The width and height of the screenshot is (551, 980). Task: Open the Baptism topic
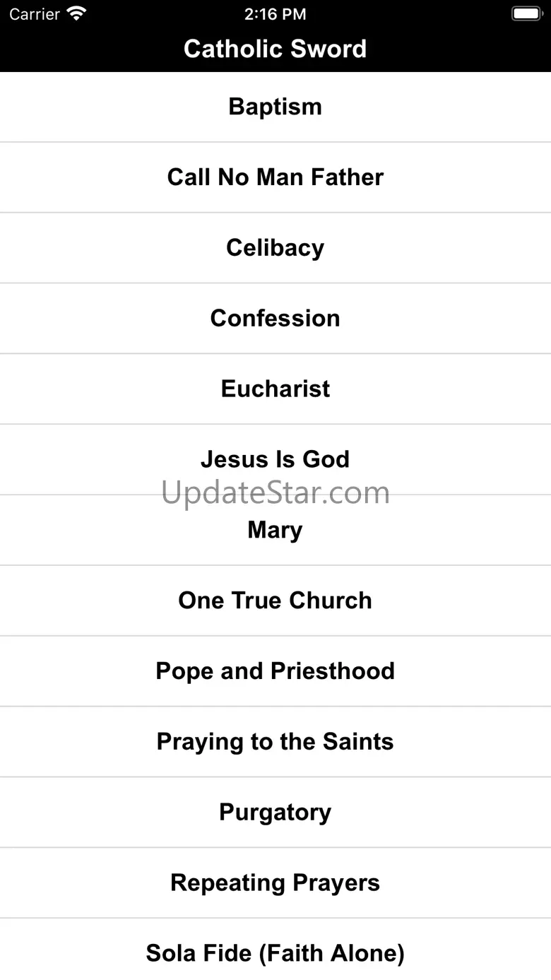(275, 107)
